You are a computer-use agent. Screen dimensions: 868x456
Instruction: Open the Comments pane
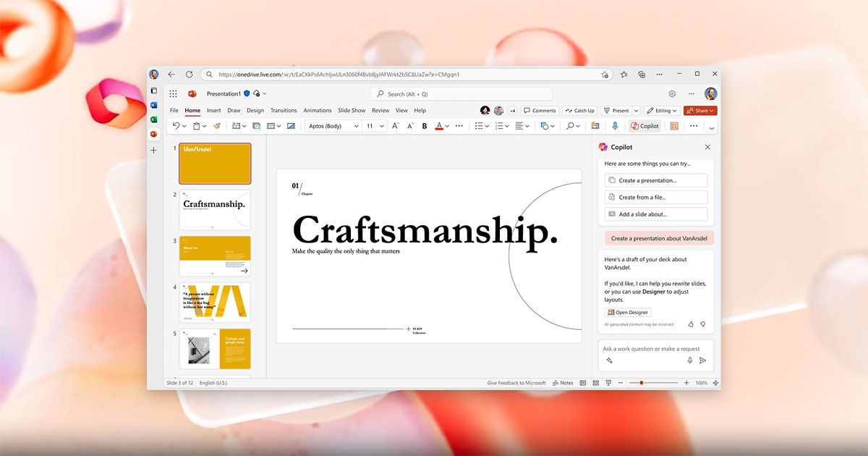pos(540,111)
